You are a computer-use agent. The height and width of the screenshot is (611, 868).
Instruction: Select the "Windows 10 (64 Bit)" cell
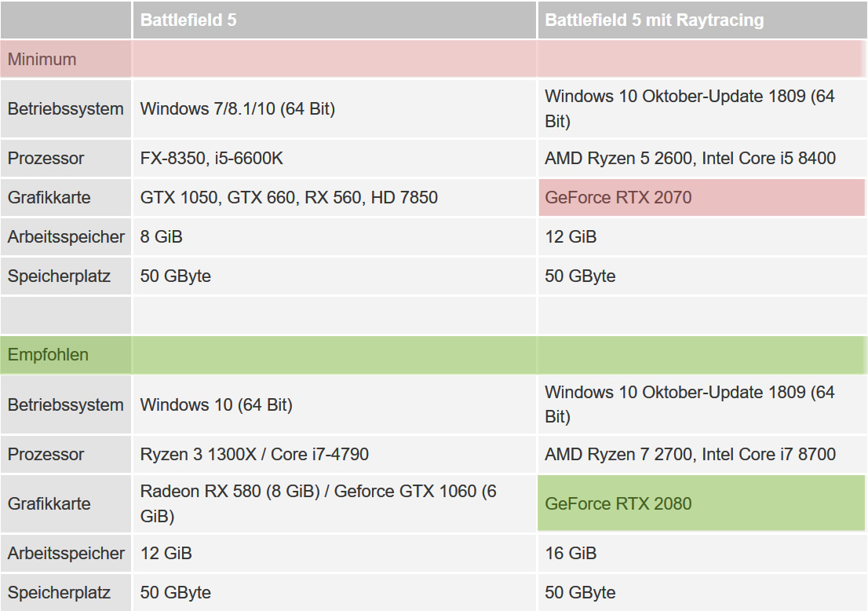[x=216, y=404]
